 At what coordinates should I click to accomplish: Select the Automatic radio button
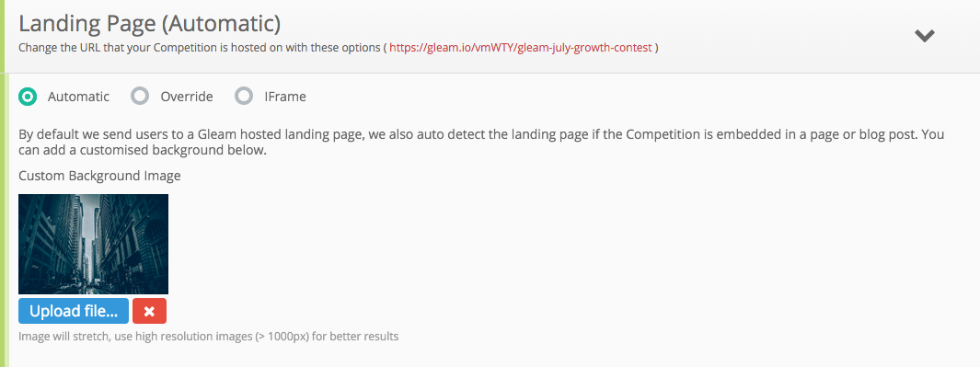click(x=28, y=97)
